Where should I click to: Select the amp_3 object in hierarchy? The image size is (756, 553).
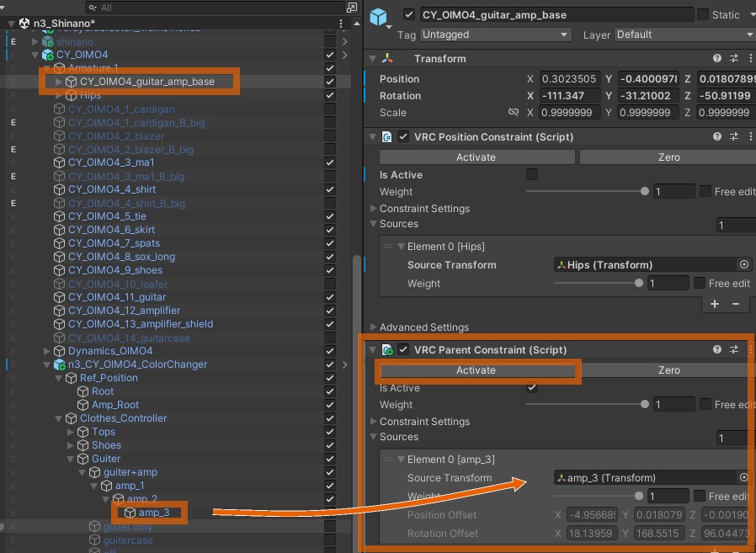(154, 513)
